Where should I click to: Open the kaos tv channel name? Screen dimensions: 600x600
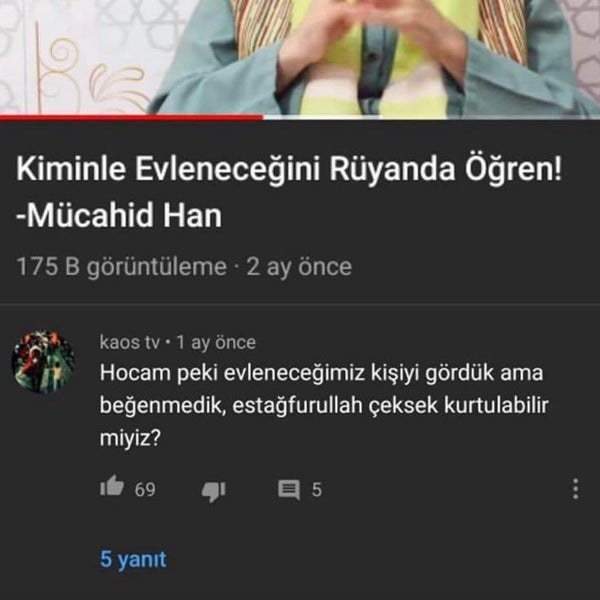129,342
